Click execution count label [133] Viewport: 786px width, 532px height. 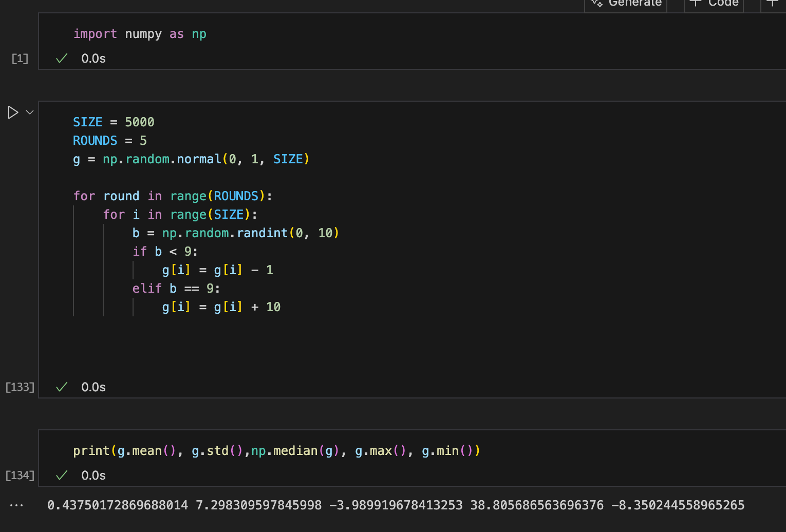[20, 387]
